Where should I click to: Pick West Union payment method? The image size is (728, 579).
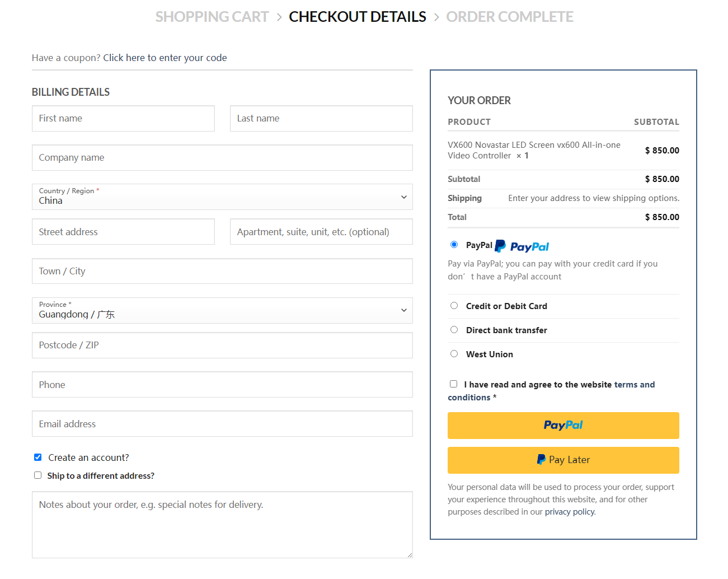[454, 354]
